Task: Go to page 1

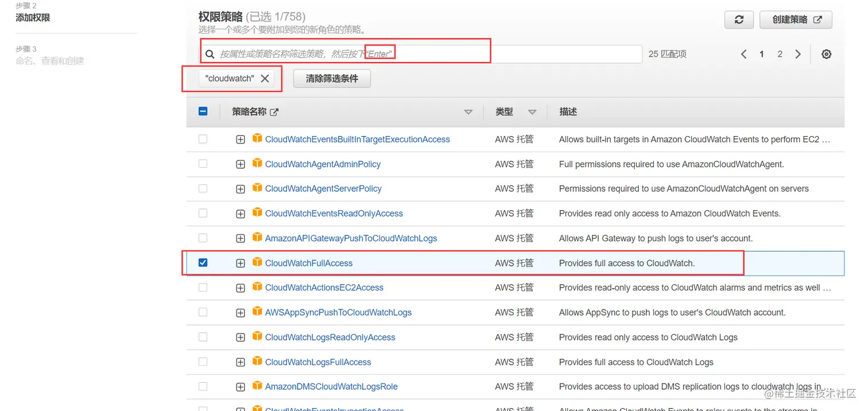Action: pos(762,54)
